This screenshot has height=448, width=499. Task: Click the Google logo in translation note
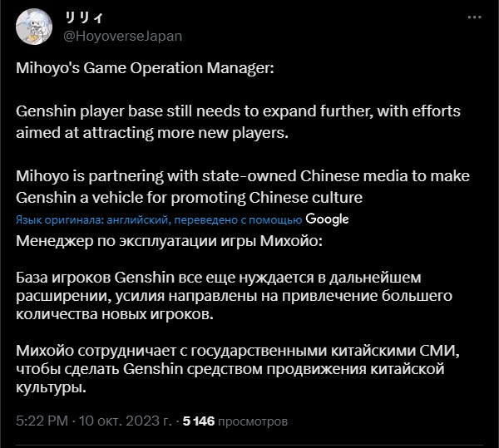(327, 219)
